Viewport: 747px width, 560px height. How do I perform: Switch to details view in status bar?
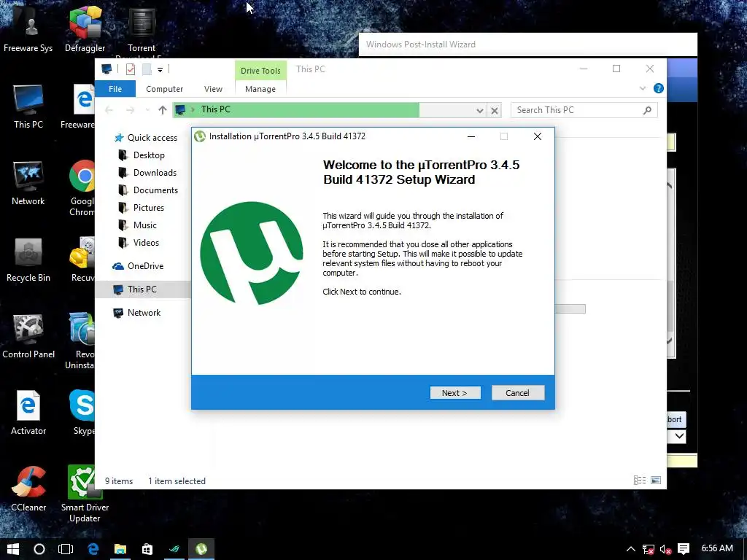pos(639,480)
